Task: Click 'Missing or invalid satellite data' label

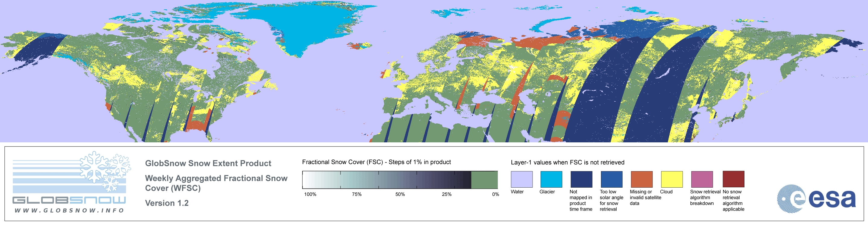Action: coord(645,197)
